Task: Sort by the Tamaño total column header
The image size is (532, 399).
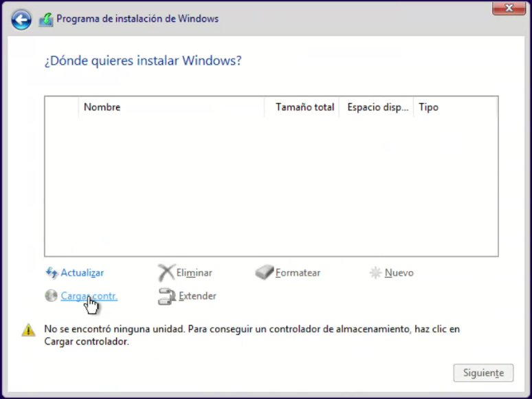Action: tap(304, 107)
